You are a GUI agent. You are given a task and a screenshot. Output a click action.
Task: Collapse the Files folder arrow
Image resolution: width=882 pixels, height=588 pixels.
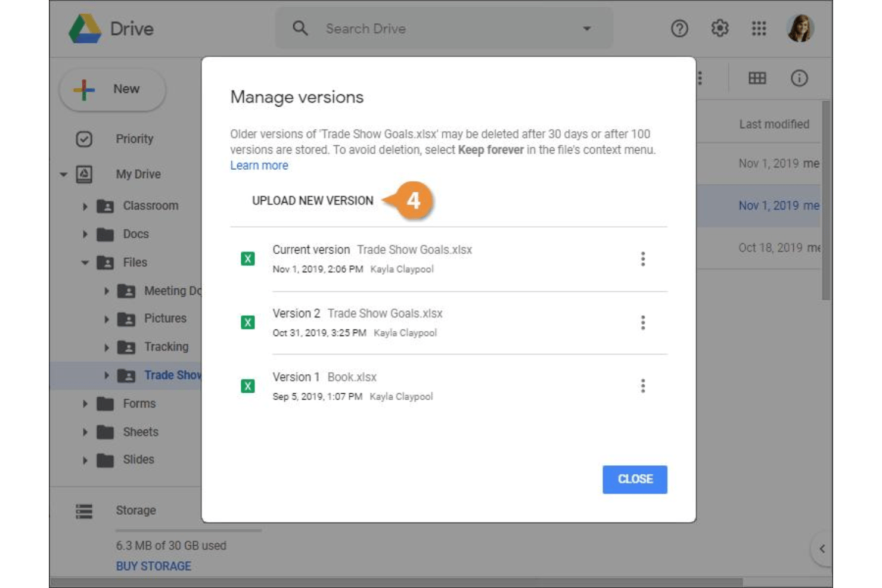pos(85,263)
